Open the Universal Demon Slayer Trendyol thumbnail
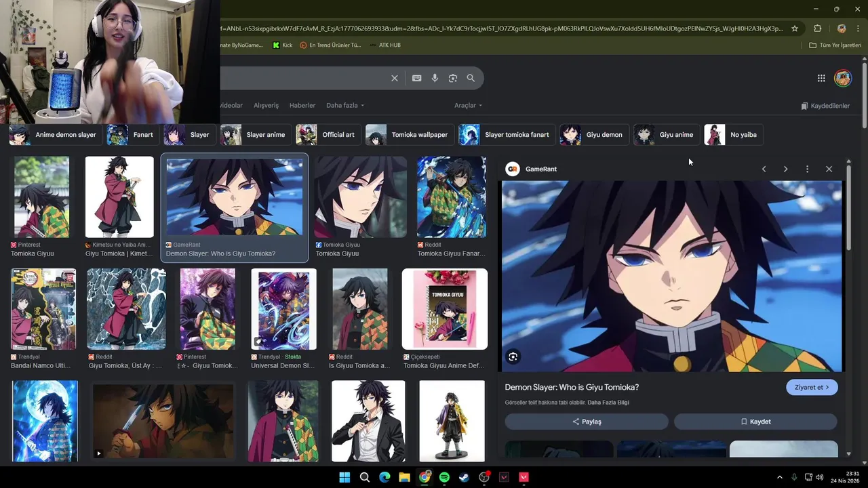The width and height of the screenshot is (868, 488). pyautogui.click(x=283, y=309)
